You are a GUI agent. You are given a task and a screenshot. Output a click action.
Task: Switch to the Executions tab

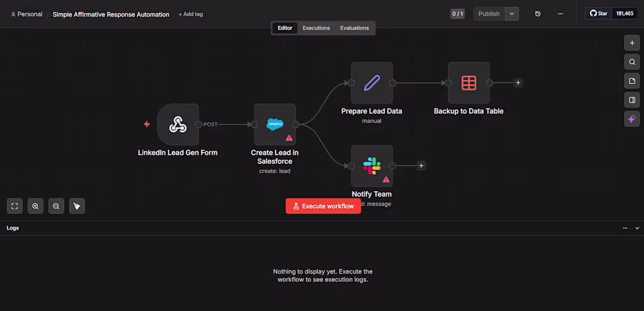click(316, 28)
